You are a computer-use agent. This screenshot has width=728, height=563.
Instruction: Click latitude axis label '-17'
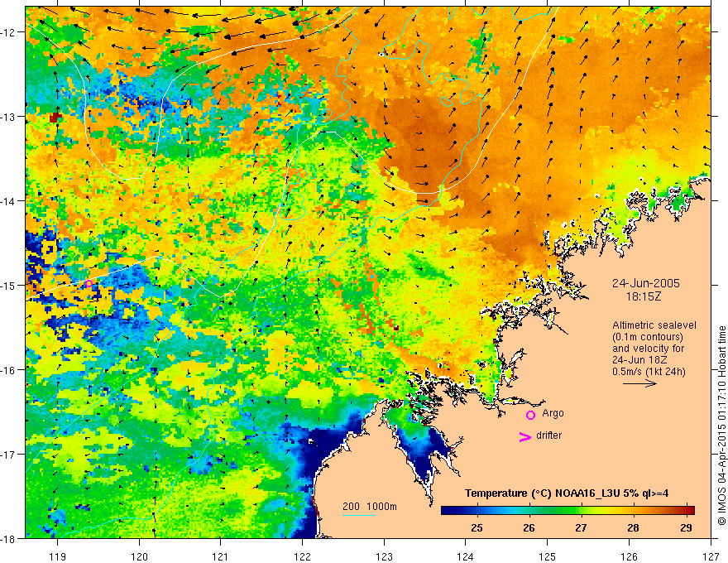coord(9,454)
